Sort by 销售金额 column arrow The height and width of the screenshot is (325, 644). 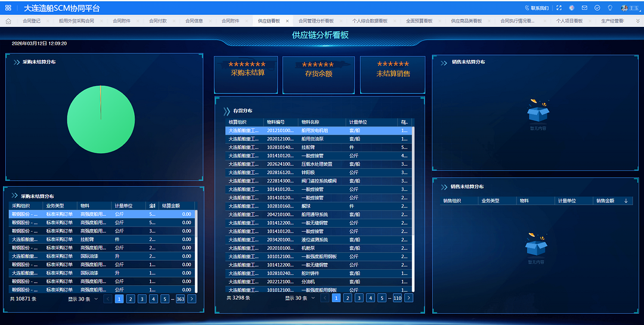coord(626,201)
